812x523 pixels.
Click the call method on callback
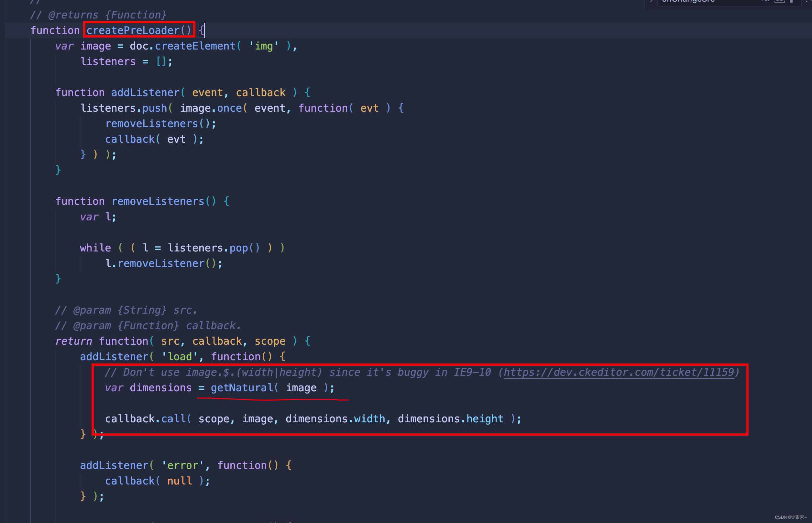[x=173, y=419]
